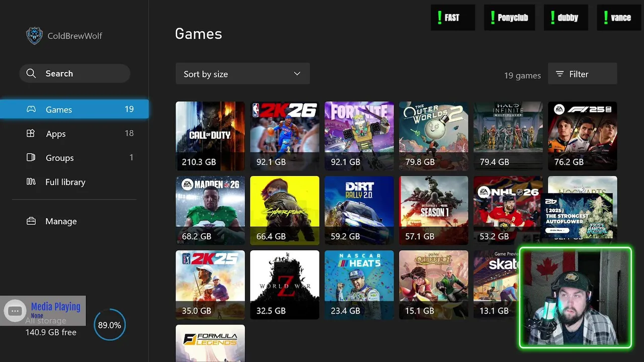Click the Search field

(x=74, y=73)
